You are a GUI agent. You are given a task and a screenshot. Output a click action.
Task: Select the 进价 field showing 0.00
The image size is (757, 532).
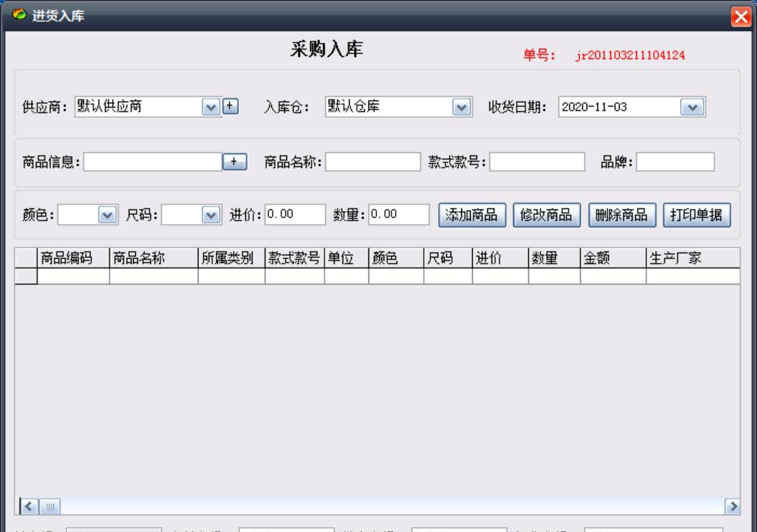296,214
